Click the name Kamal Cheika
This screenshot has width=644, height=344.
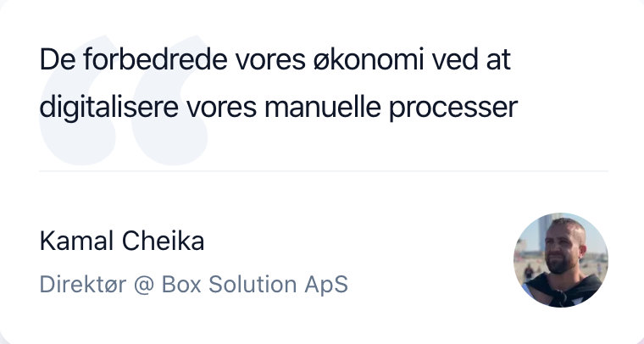pyautogui.click(x=122, y=241)
